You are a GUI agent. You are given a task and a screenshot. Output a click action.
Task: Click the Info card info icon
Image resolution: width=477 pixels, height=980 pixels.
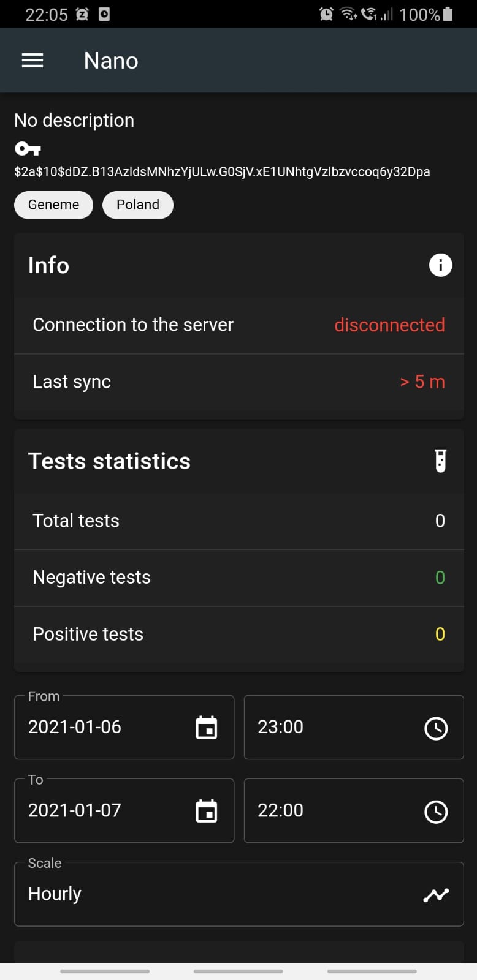[440, 265]
